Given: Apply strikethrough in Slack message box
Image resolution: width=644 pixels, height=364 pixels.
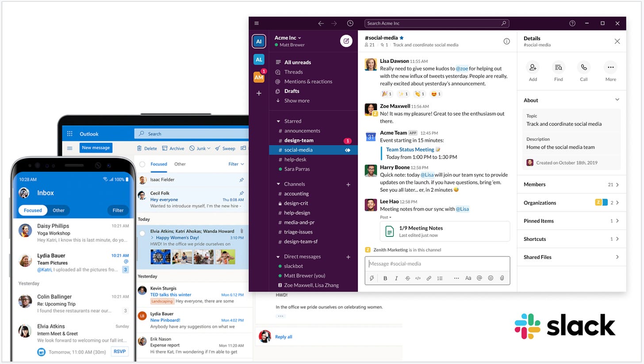Looking at the screenshot, I should (407, 278).
